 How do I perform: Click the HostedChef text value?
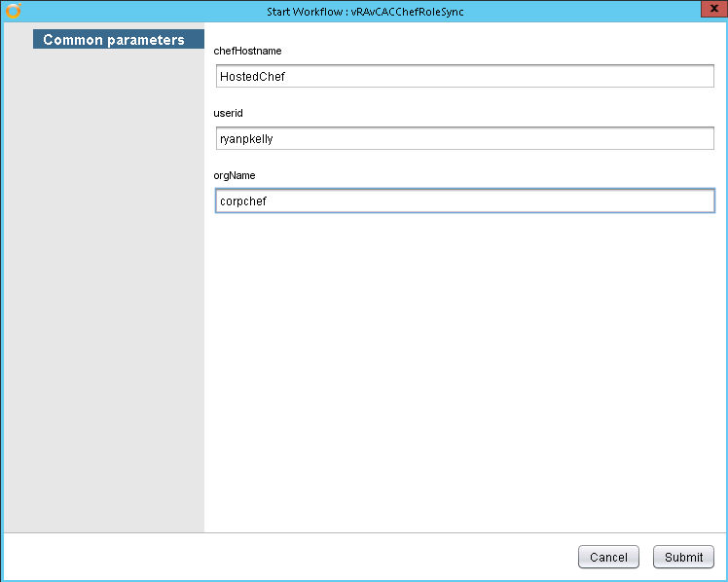252,76
